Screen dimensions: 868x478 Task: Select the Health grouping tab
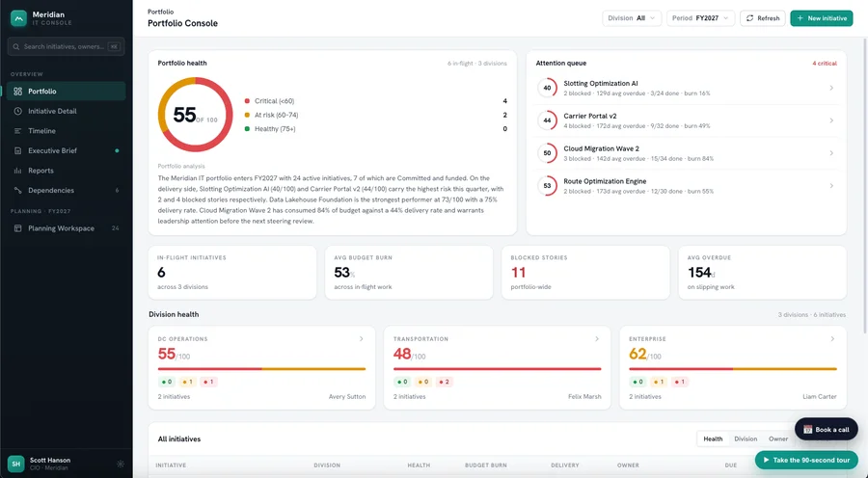tap(713, 438)
